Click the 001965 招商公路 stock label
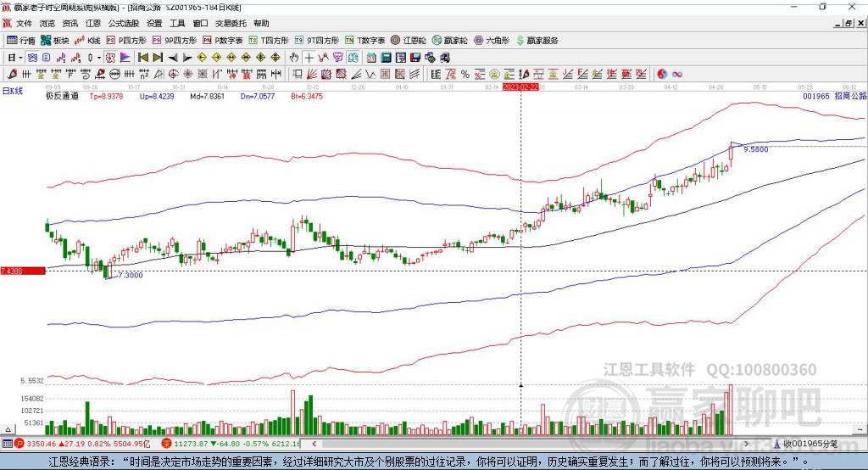 [834, 96]
